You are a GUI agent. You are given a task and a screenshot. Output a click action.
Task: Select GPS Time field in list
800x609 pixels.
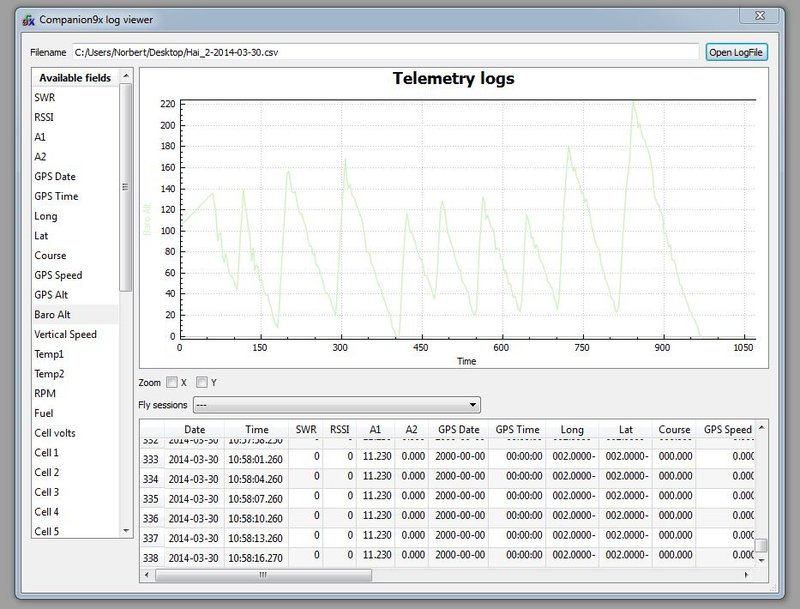(x=75, y=196)
